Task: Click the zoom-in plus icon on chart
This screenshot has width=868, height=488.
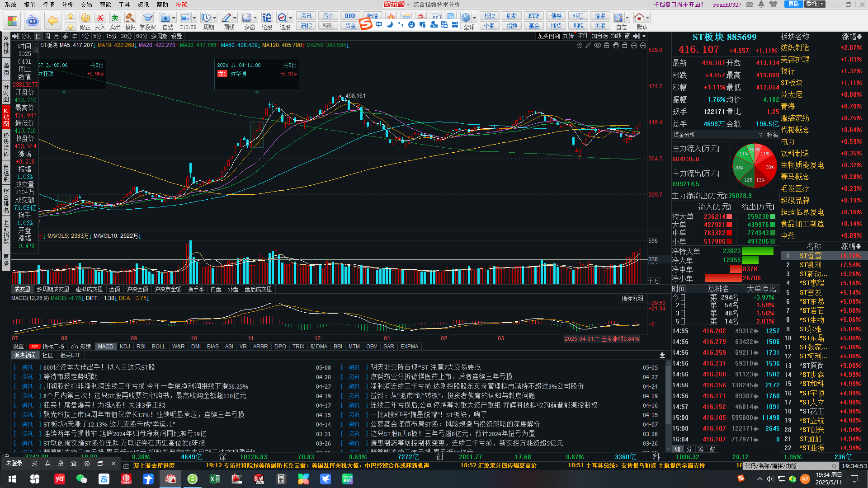Action: click(x=634, y=45)
